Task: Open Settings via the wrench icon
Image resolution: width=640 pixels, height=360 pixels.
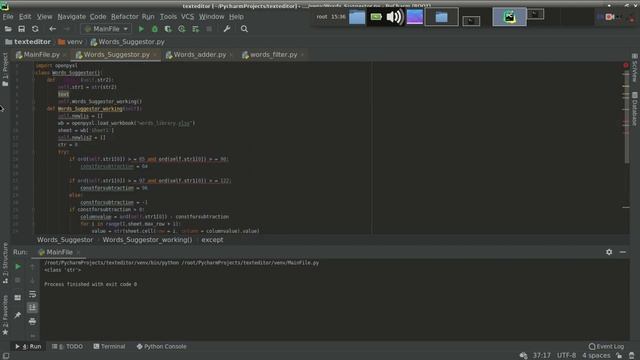Action: pyautogui.click(x=227, y=29)
